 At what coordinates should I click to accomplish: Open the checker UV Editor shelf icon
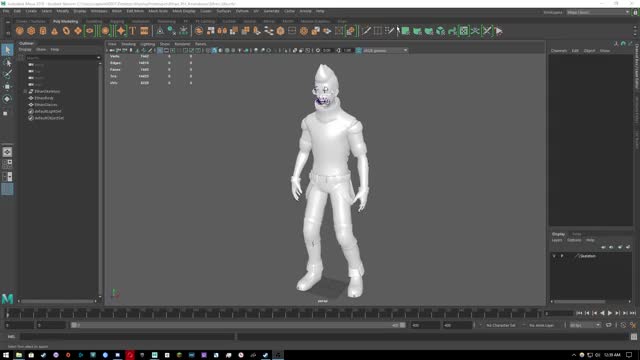(464, 31)
